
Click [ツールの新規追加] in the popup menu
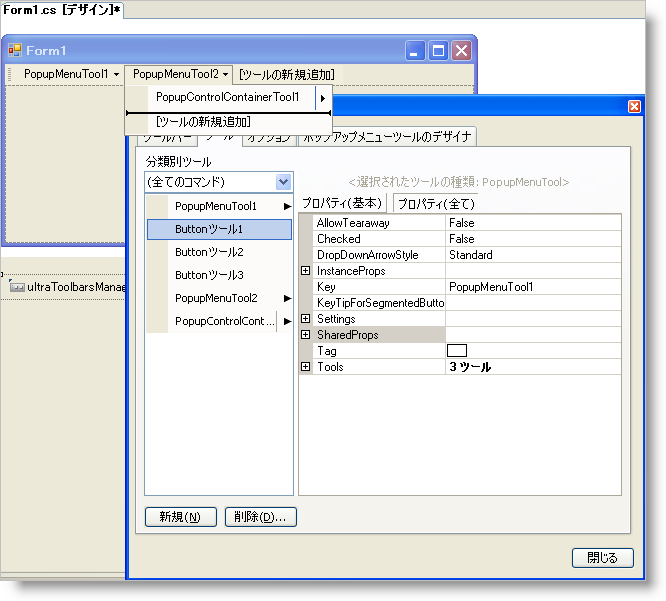click(203, 122)
